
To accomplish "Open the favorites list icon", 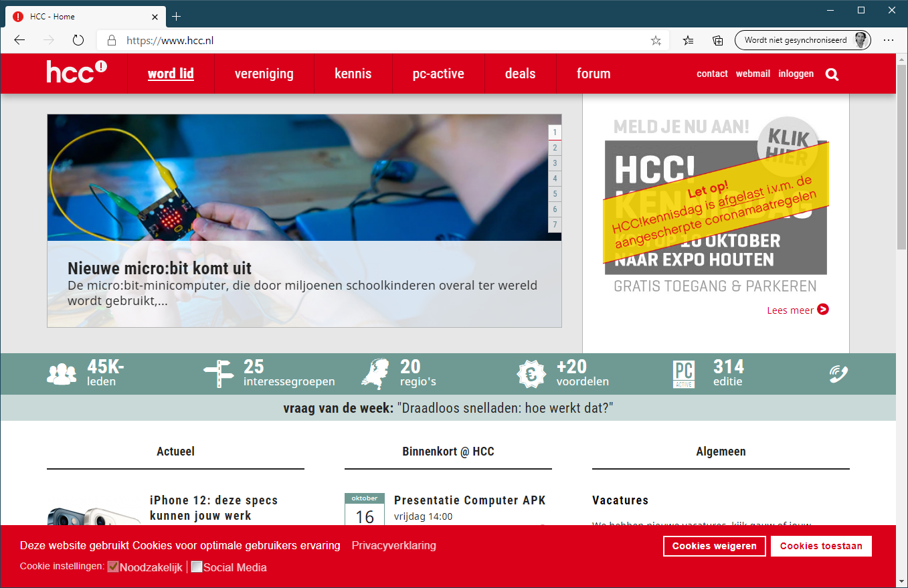I will 688,41.
